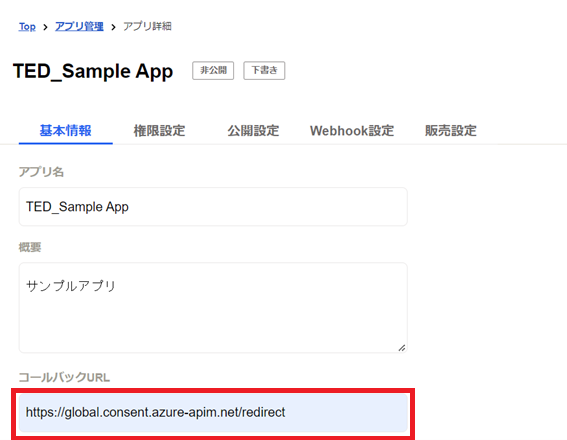Viewport: 567px width, 440px height.
Task: Open the 公開設定 tab
Action: click(x=253, y=131)
